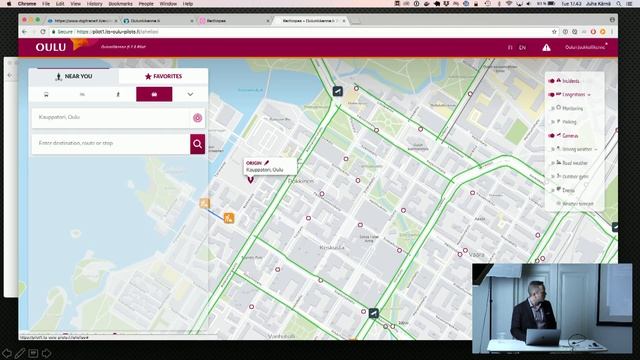Click the origin field showing Kauppatori, Oulu
The height and width of the screenshot is (360, 640).
(x=110, y=117)
